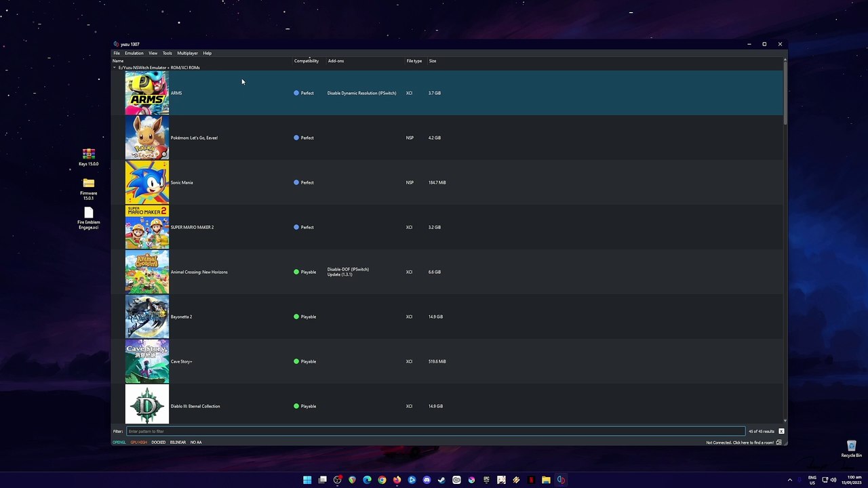
Task: Collapse the E:/Yuzu NSWitch Emulator ROMs folder
Action: click(115, 68)
